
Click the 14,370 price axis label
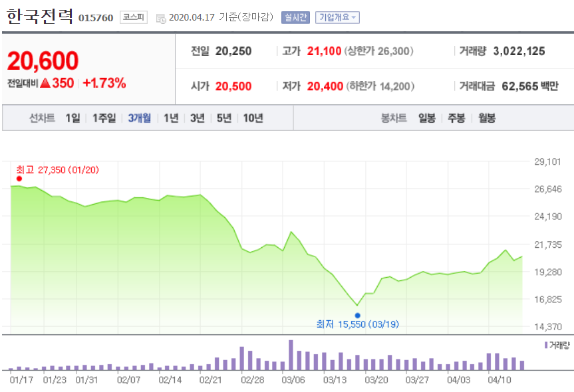click(547, 327)
